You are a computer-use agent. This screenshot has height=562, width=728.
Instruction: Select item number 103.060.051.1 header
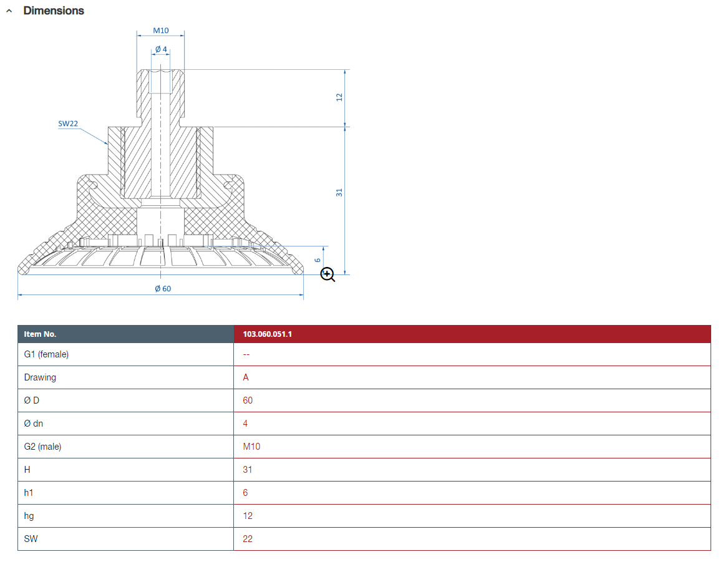click(268, 334)
